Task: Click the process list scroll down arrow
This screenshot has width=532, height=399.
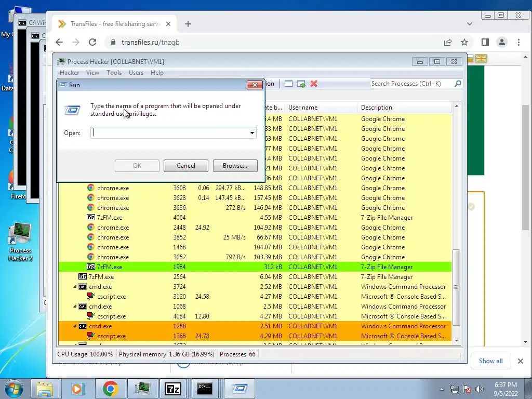Action: click(x=456, y=341)
